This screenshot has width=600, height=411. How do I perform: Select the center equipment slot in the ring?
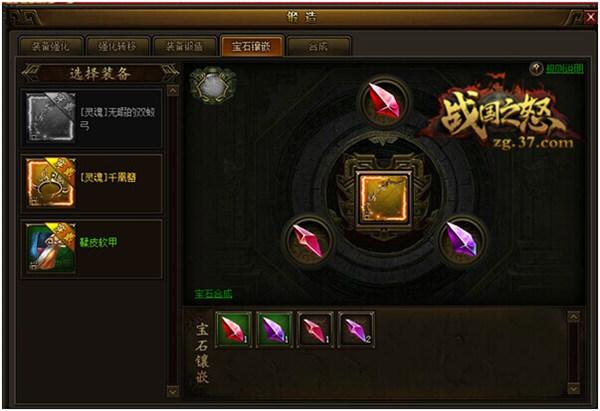pos(384,199)
